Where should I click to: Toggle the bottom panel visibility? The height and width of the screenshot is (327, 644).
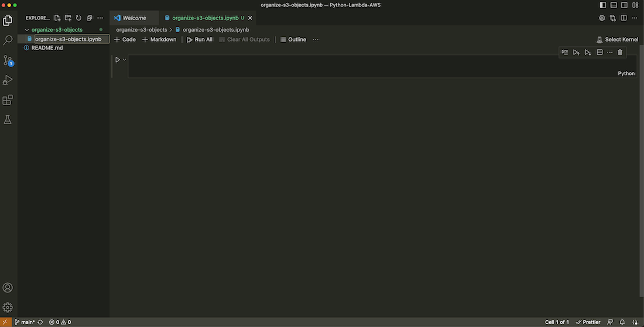(x=614, y=5)
